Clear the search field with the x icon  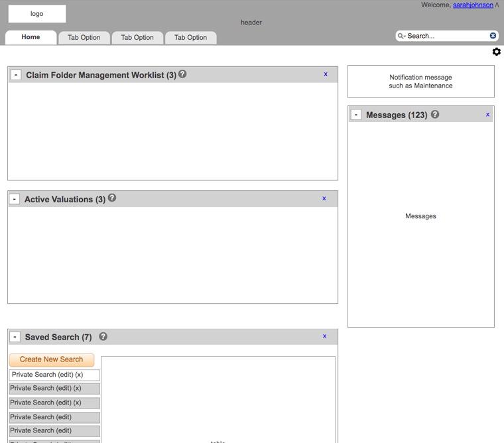pos(493,36)
